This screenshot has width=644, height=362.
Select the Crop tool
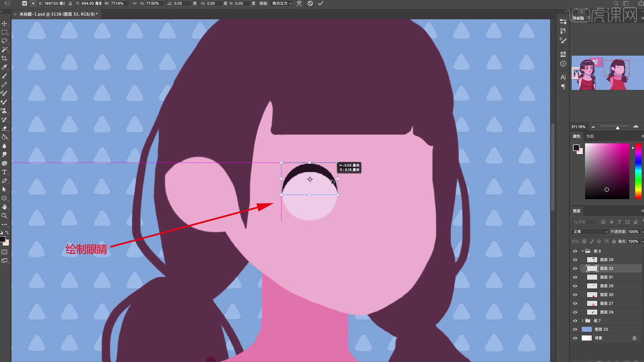pos(5,58)
